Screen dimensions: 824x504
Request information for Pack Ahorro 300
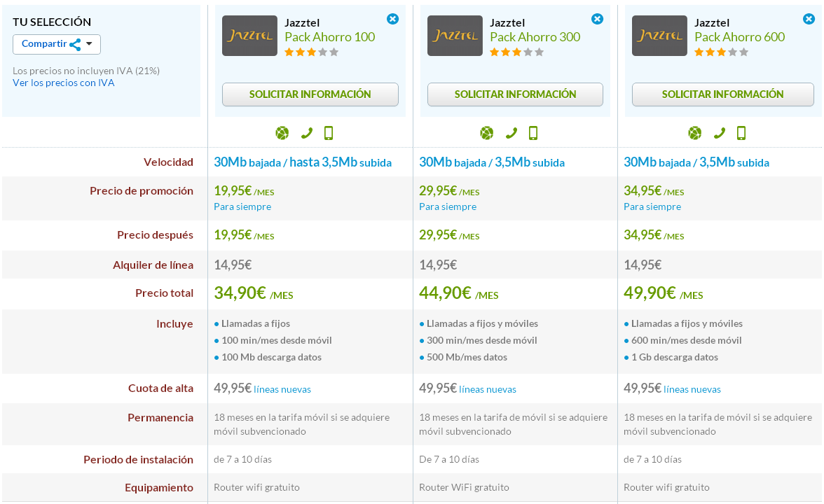(515, 94)
